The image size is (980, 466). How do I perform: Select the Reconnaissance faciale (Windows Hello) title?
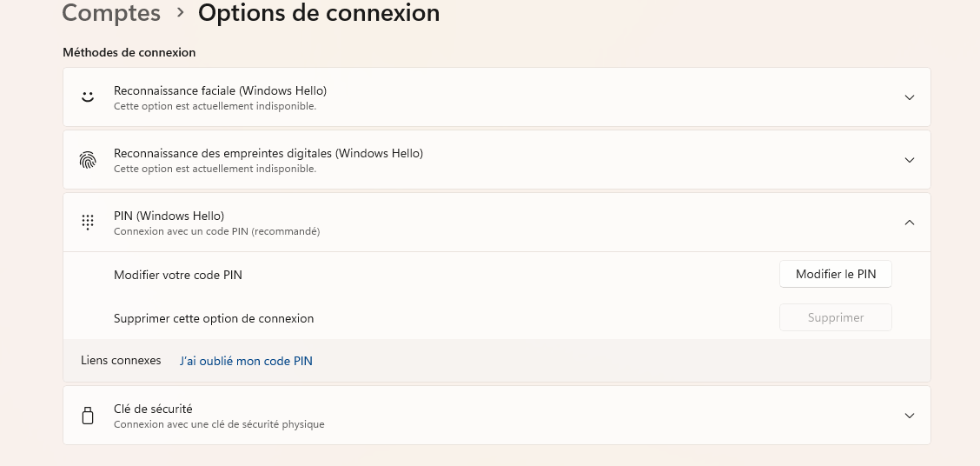[x=220, y=90]
